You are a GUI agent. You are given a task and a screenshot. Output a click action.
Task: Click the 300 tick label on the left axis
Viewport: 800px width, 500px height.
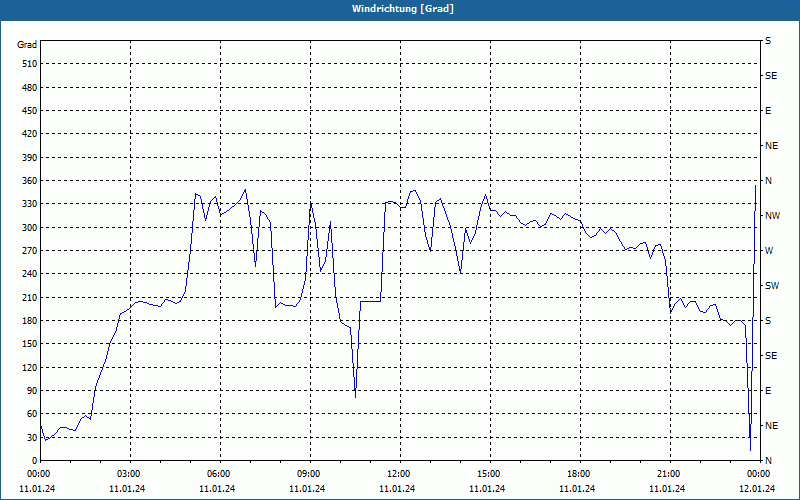pyautogui.click(x=30, y=228)
